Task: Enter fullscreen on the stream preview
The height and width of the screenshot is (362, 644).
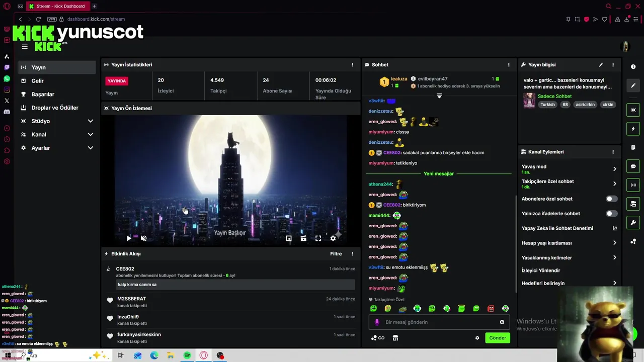Action: (318, 238)
